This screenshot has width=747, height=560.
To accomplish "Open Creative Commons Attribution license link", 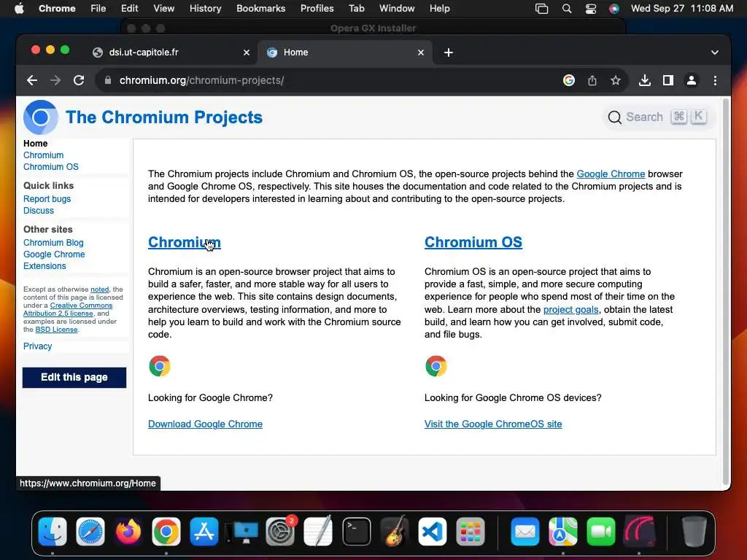I will pyautogui.click(x=68, y=309).
